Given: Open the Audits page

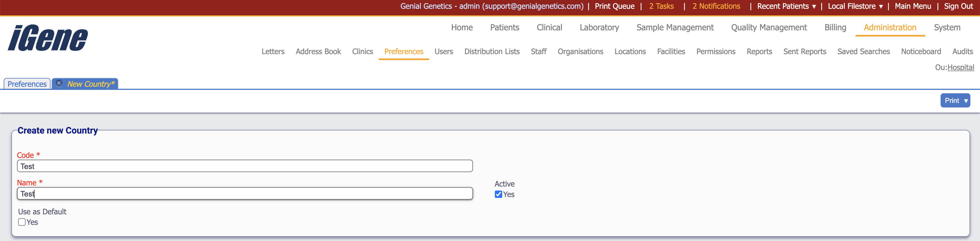Looking at the screenshot, I should pyautogui.click(x=962, y=51).
